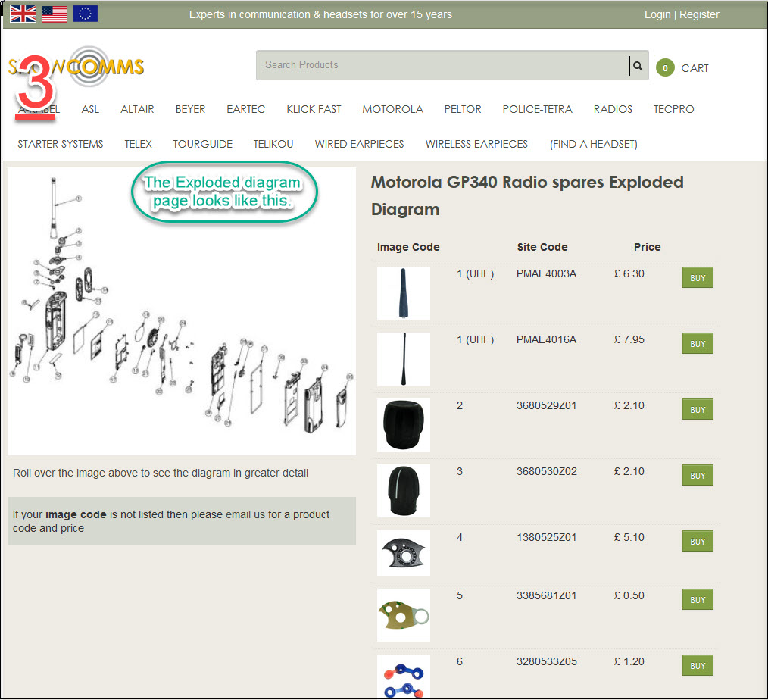The width and height of the screenshot is (768, 700).
Task: Select the EU flag icon
Action: click(x=86, y=14)
